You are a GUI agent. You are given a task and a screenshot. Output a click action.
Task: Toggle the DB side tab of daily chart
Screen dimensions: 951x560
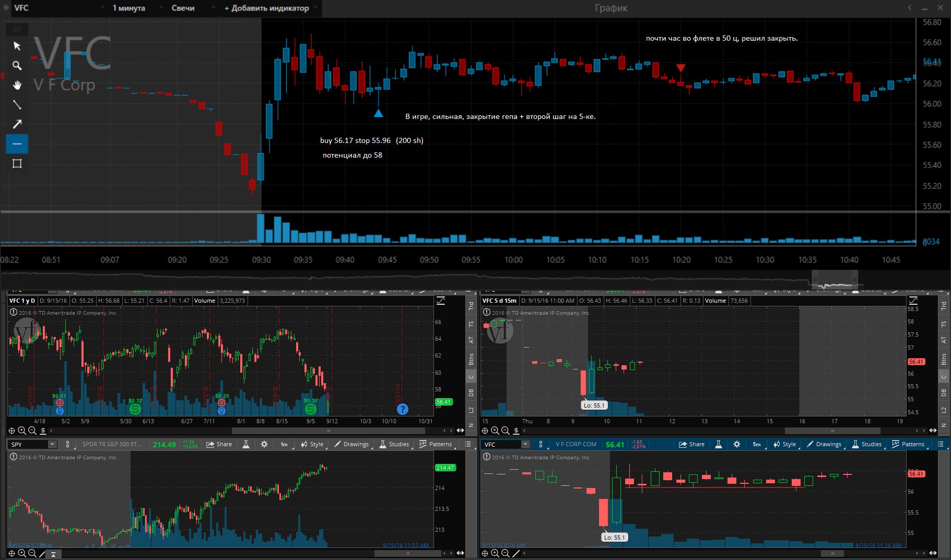[x=471, y=392]
